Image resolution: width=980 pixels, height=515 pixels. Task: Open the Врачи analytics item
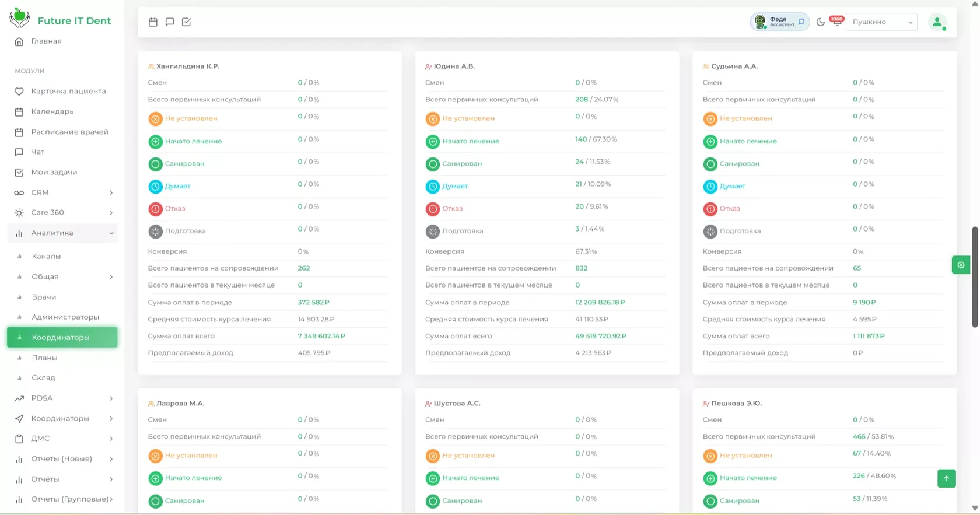coord(44,297)
